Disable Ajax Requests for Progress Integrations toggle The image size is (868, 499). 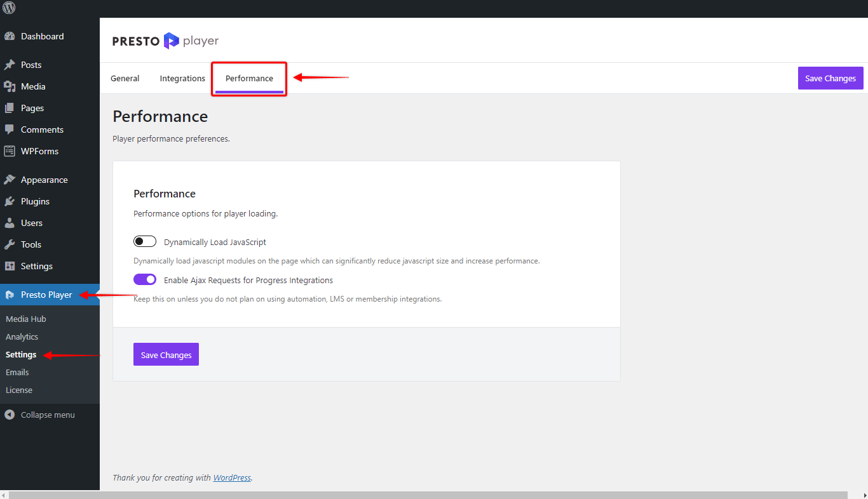coord(145,279)
